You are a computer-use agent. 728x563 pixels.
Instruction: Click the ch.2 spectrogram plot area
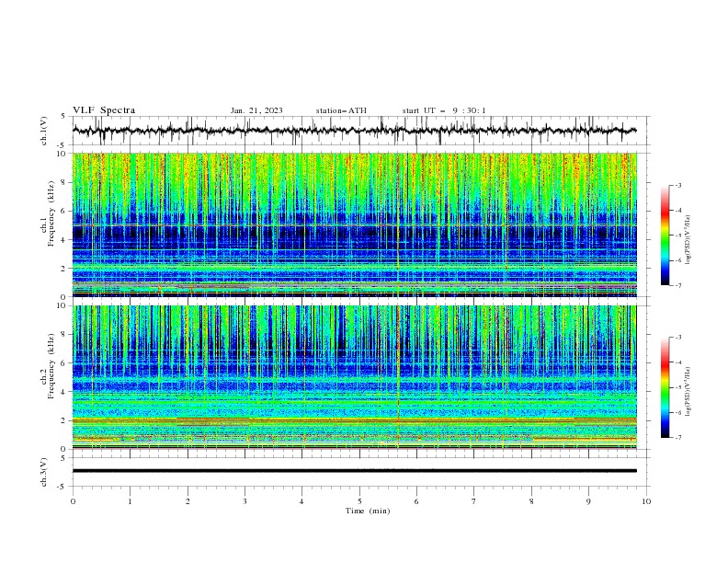click(x=355, y=377)
